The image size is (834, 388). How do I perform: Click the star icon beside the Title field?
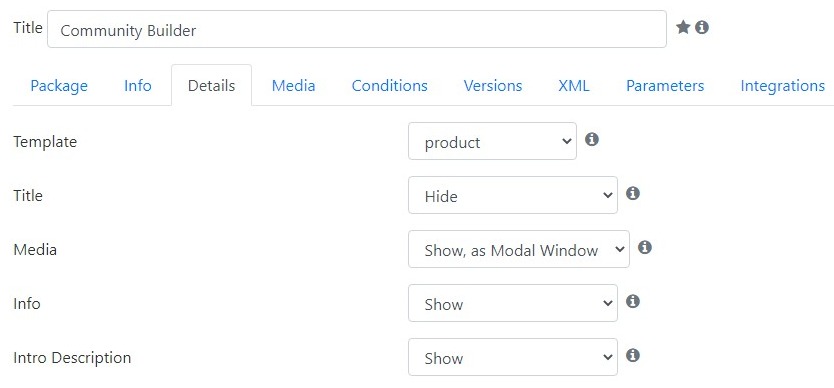point(683,27)
